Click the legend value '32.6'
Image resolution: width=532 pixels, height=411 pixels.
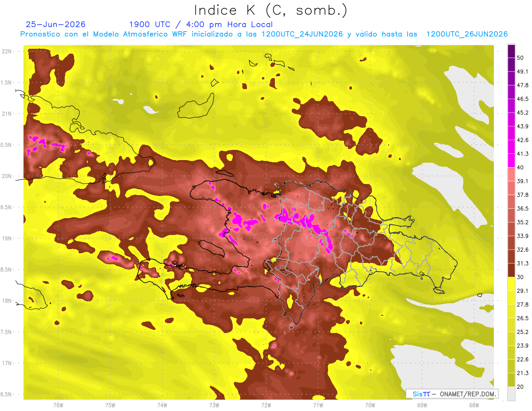(x=522, y=250)
